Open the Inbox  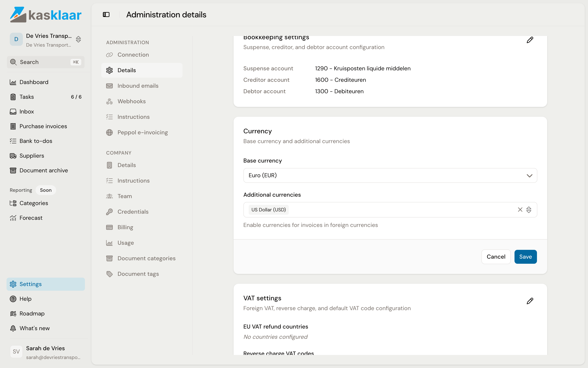point(46,111)
